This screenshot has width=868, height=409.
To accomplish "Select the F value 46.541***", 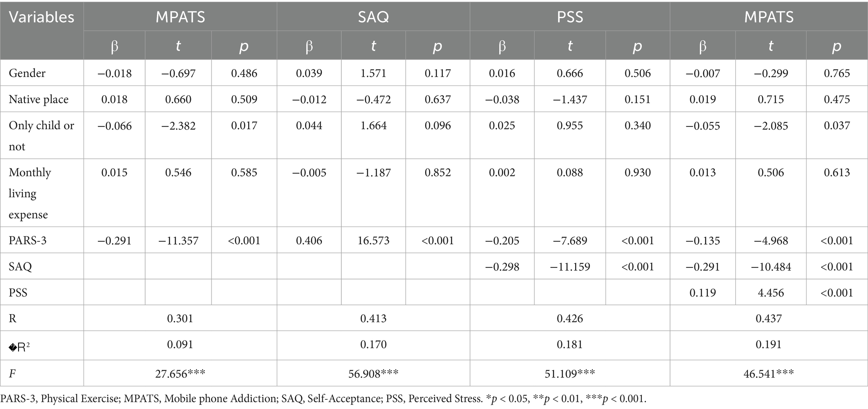I will [x=769, y=374].
